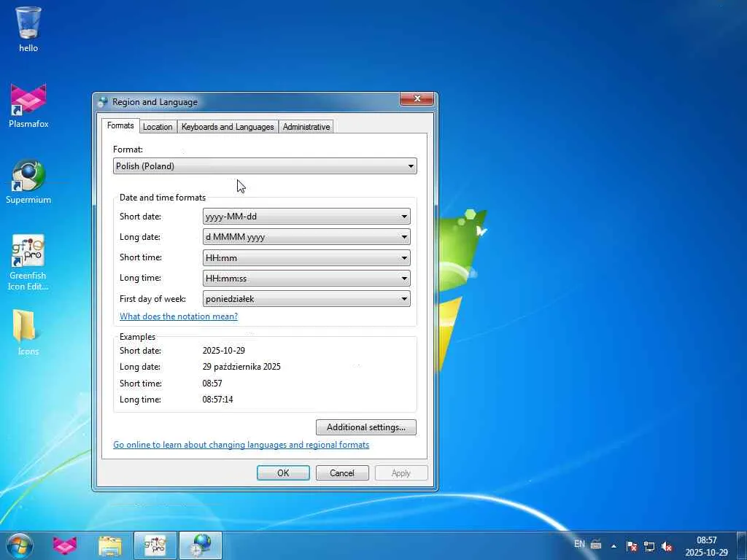Screen dimensions: 747x560
Task: Click the 'Date and time formats' group label
Action: (163, 198)
